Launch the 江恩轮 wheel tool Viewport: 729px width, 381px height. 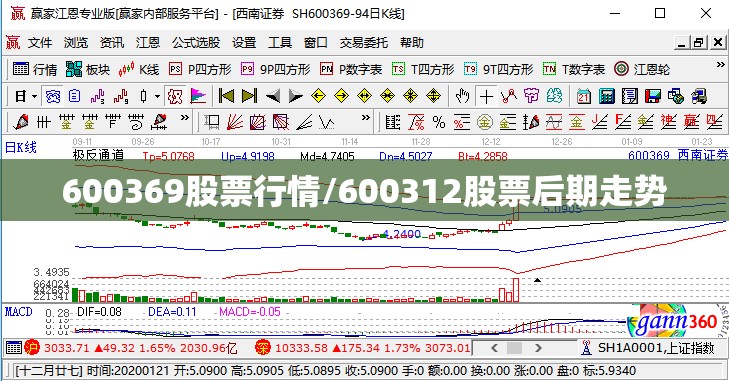[642, 69]
